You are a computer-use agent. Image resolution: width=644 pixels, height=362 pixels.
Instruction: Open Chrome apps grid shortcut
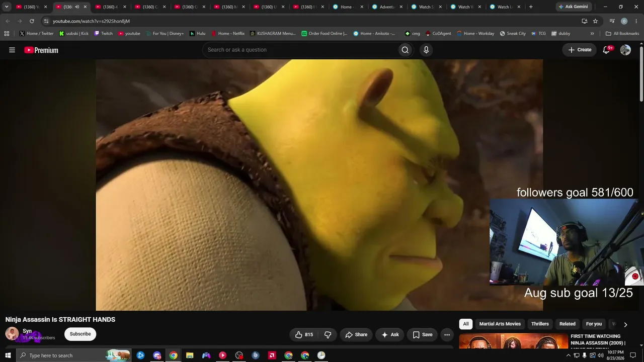pyautogui.click(x=7, y=34)
